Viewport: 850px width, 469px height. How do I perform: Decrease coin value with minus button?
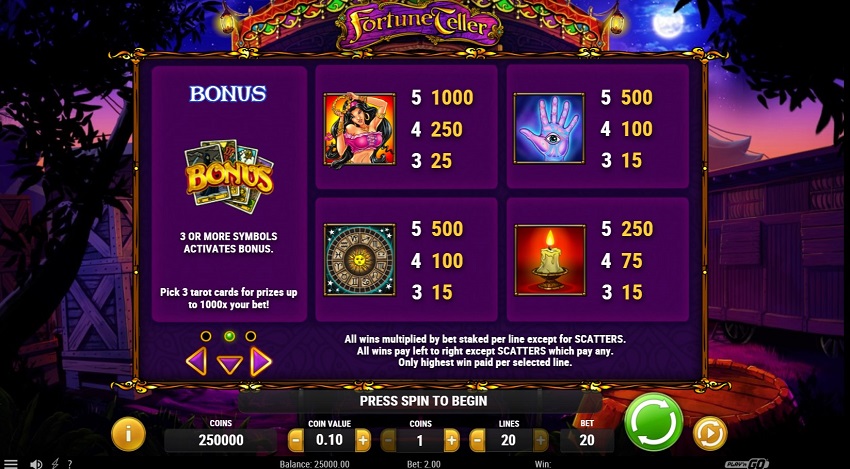pos(296,440)
